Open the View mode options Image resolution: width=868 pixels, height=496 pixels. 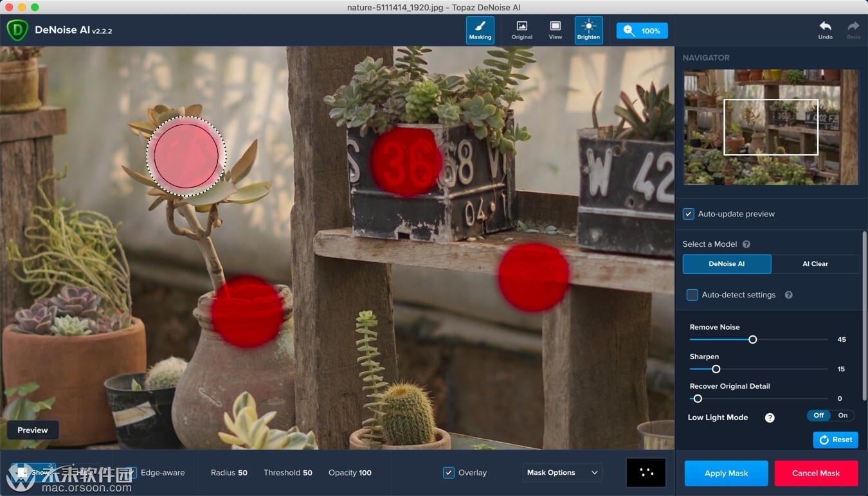(555, 30)
